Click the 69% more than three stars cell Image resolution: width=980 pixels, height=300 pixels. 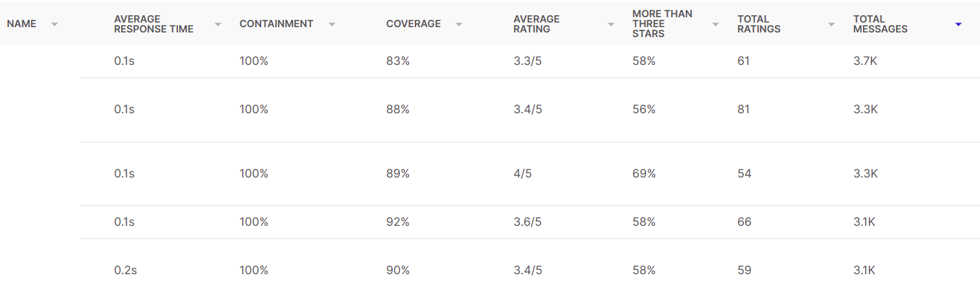pyautogui.click(x=643, y=174)
